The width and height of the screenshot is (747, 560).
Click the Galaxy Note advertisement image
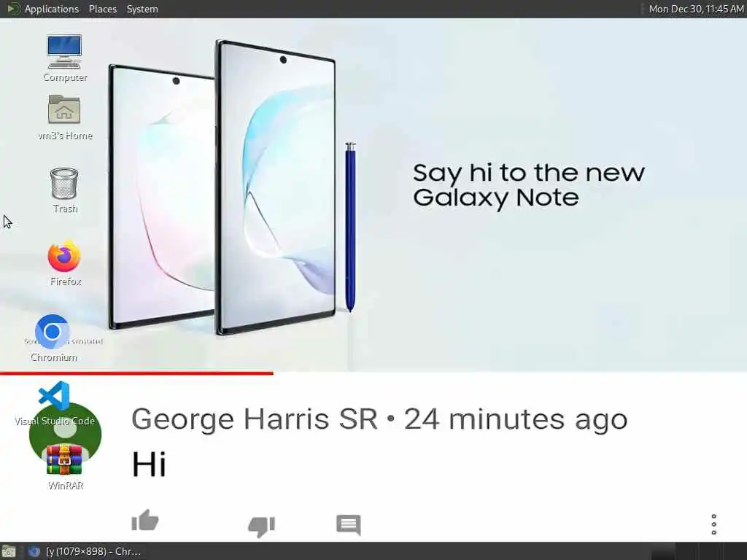coord(373,195)
